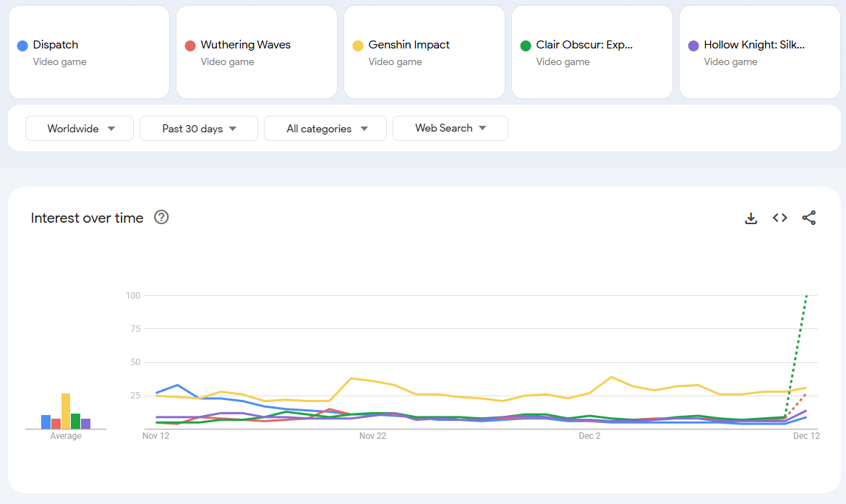Click the yellow Genshin Impact dot
Viewport: 846px width, 504px height.
click(x=358, y=46)
